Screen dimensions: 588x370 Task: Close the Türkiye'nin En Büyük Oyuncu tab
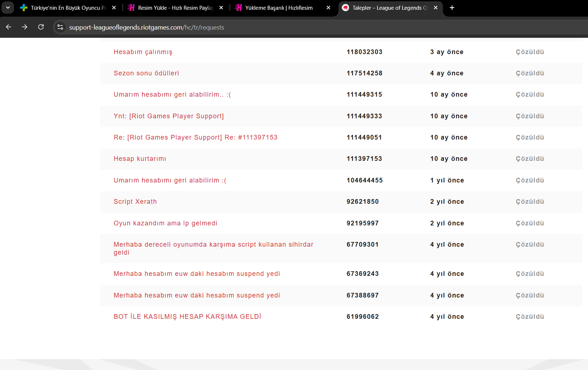[114, 8]
